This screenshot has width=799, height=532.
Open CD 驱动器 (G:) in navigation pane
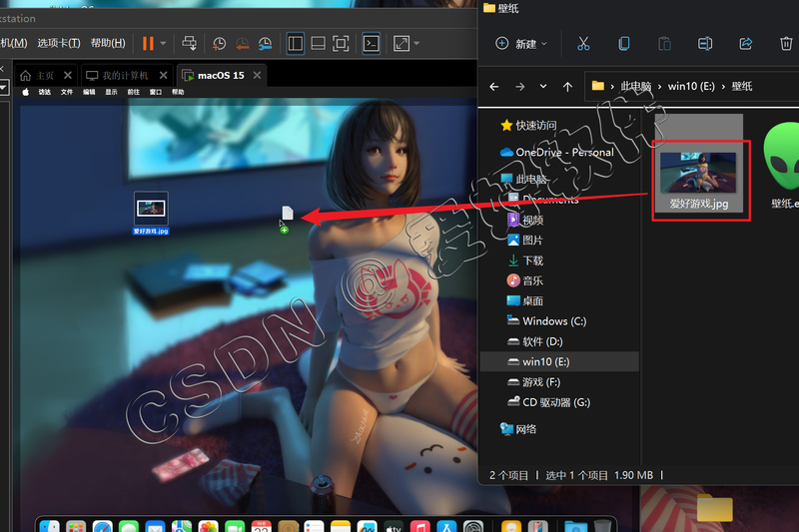click(548, 402)
